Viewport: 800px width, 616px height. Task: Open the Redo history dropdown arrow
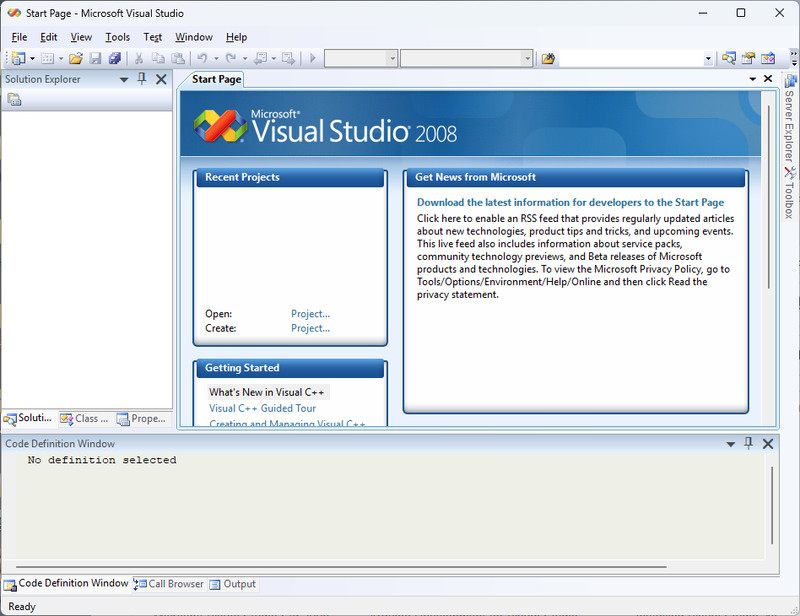(x=245, y=58)
